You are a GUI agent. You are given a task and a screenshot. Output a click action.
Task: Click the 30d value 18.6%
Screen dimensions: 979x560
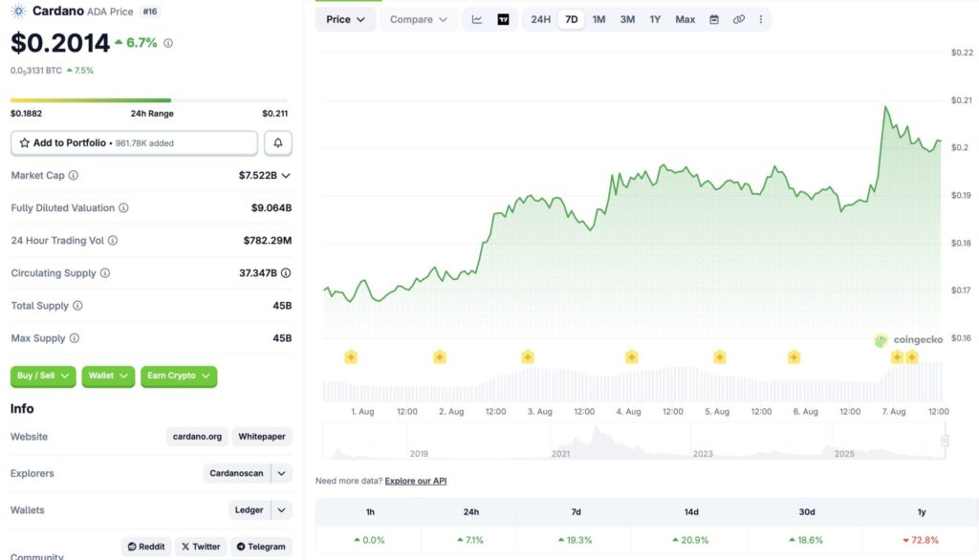806,540
